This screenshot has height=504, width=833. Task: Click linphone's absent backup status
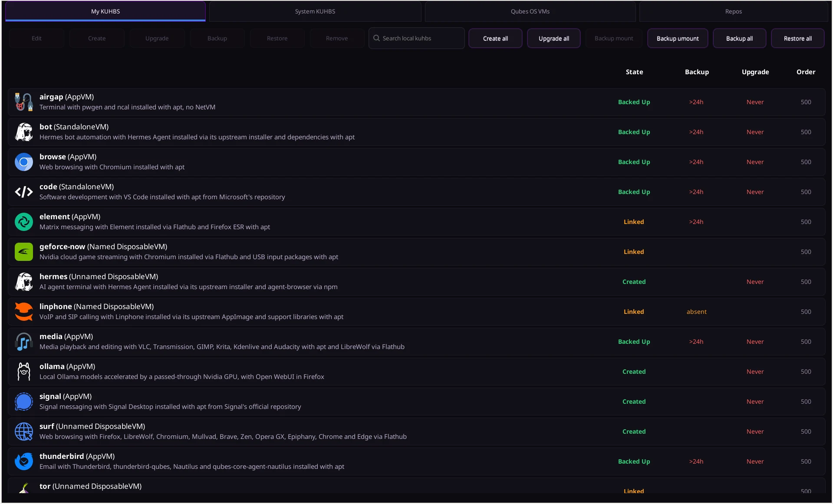tap(696, 312)
